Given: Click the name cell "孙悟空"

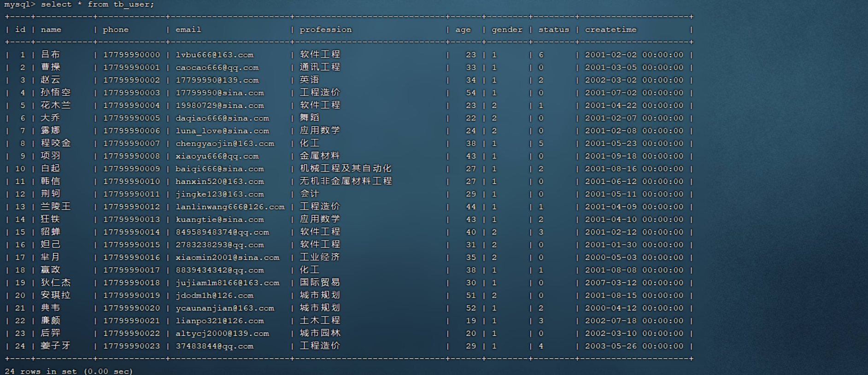Looking at the screenshot, I should (x=55, y=92).
